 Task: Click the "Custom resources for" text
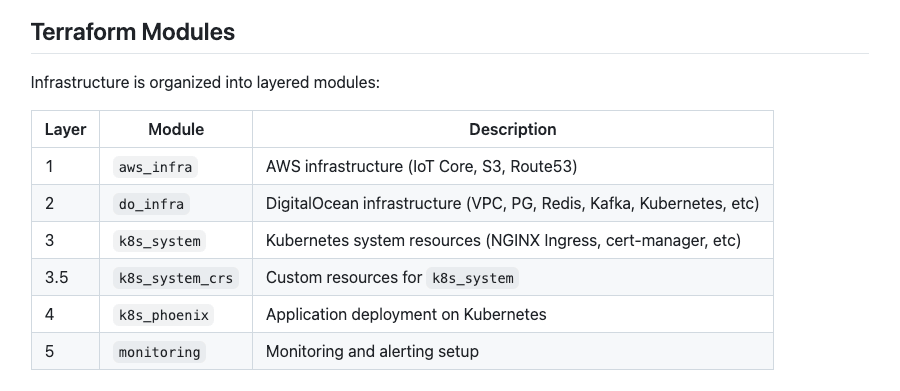(x=344, y=277)
